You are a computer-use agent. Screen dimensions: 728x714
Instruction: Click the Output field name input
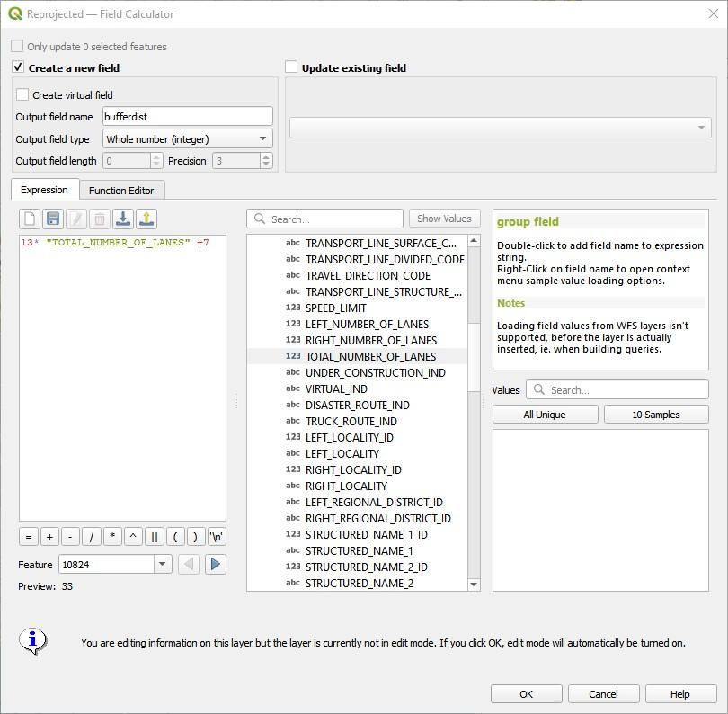[x=188, y=117]
